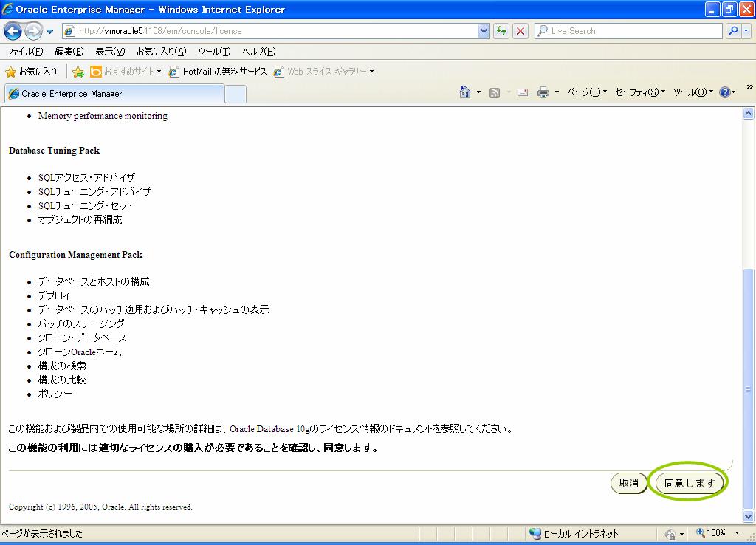This screenshot has height=545, width=756.
Task: Click the blue Help question mark icon
Action: click(x=724, y=92)
